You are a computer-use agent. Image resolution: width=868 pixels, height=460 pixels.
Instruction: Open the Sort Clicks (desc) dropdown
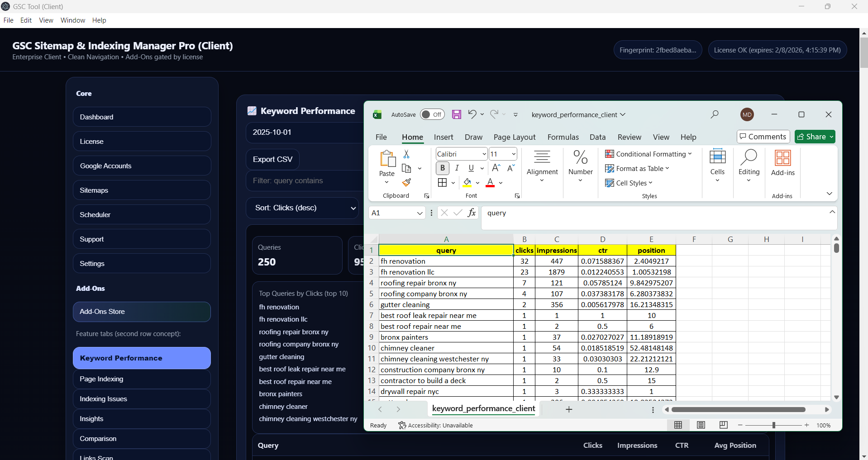(303, 208)
